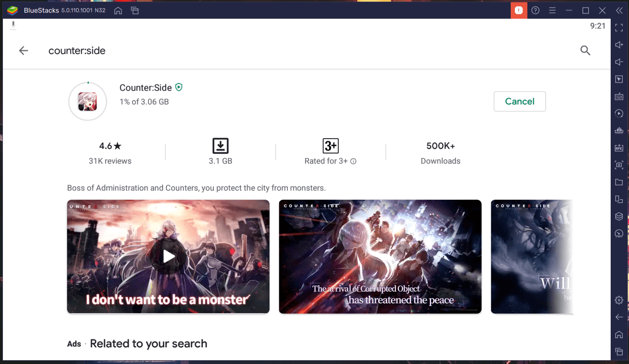Open the BlueStacks help question icon
Screen dimensions: 629x364
tap(536, 10)
